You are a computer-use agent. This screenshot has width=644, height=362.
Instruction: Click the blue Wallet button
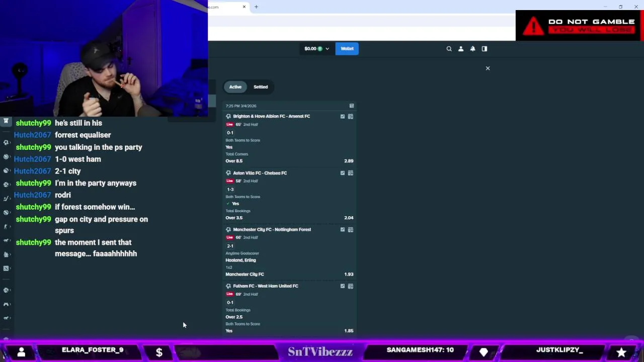tap(347, 49)
